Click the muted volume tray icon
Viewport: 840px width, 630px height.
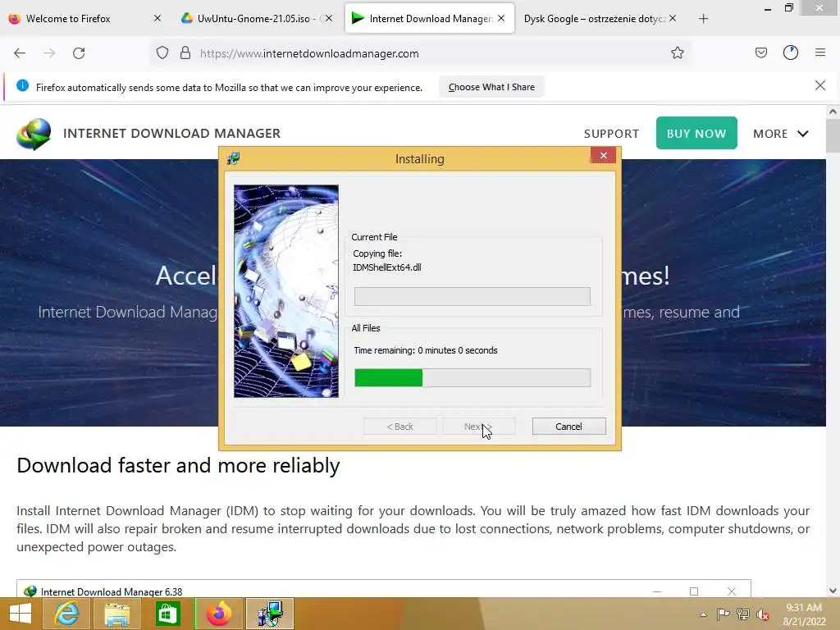(x=763, y=615)
